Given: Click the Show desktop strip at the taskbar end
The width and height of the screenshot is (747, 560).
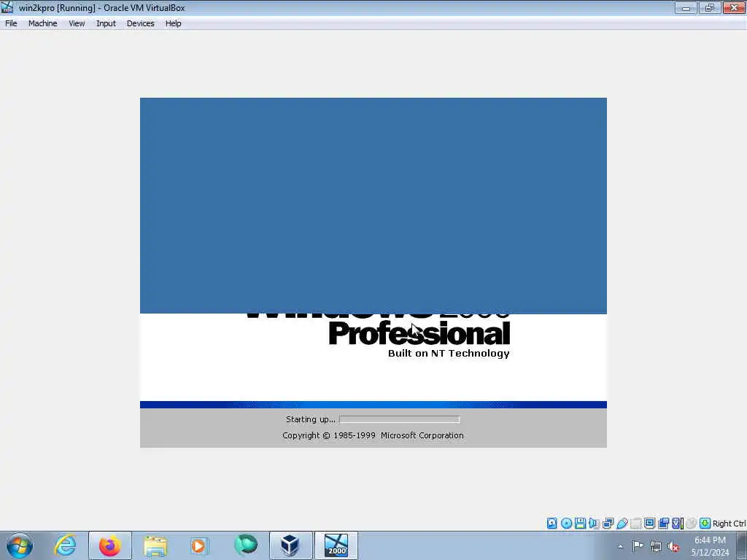Looking at the screenshot, I should click(x=742, y=545).
